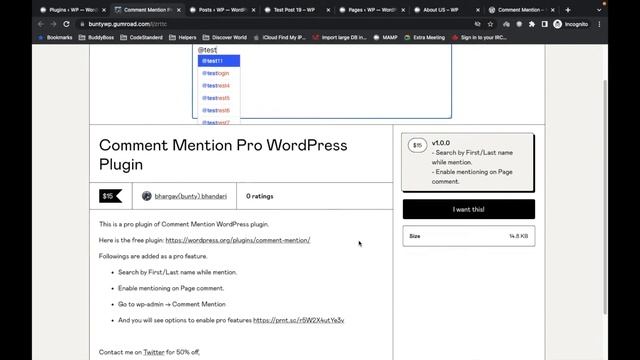Screen dimensions: 640x360
Task: Select the @testlogin mention suggestion
Action: point(219,73)
